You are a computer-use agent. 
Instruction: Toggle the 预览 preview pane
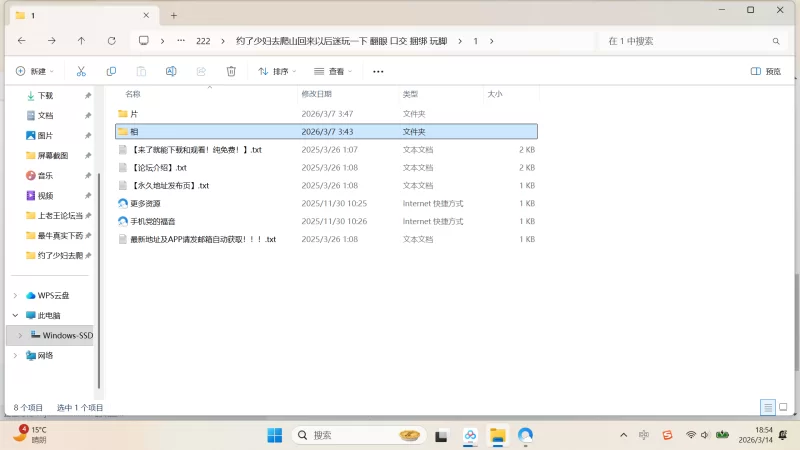(766, 71)
